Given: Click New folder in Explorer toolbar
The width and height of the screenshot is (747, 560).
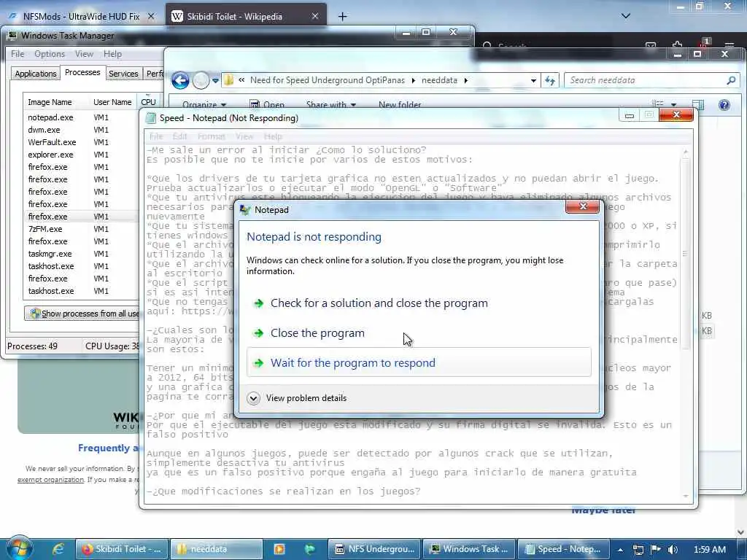Looking at the screenshot, I should (400, 105).
